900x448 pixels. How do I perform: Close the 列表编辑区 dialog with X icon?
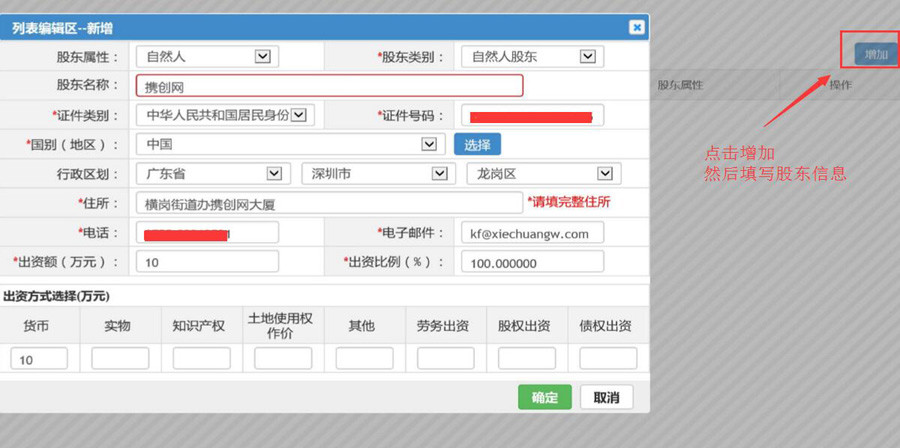[x=635, y=28]
